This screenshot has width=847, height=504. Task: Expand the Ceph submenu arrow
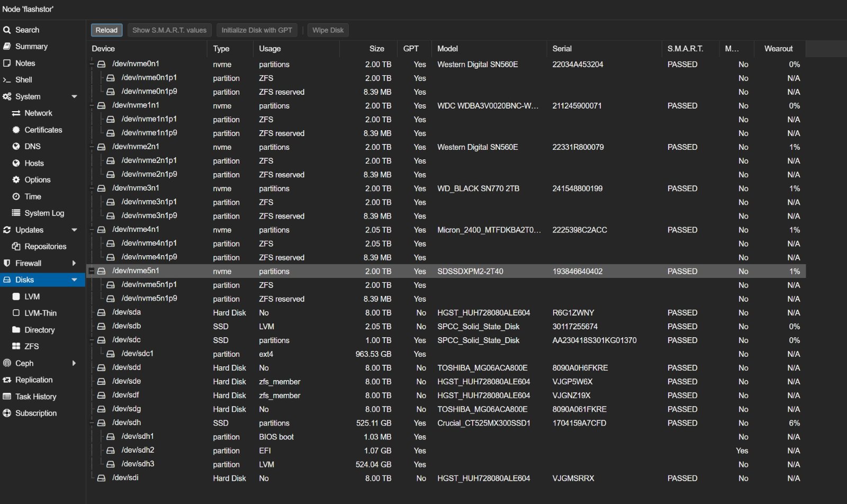[74, 363]
